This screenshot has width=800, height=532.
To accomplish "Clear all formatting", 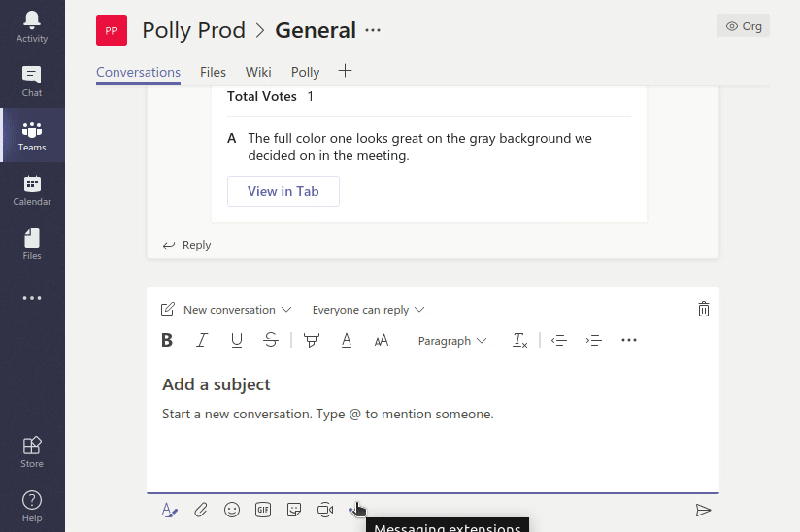I will tap(519, 340).
